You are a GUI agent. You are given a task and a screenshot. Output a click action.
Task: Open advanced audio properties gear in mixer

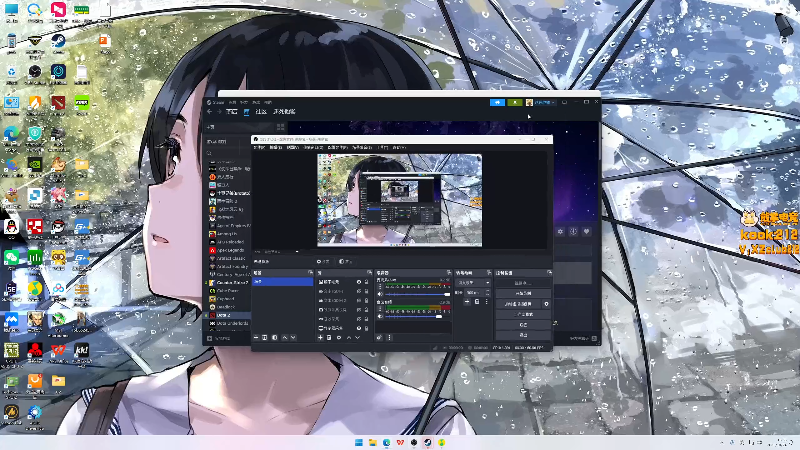379,337
